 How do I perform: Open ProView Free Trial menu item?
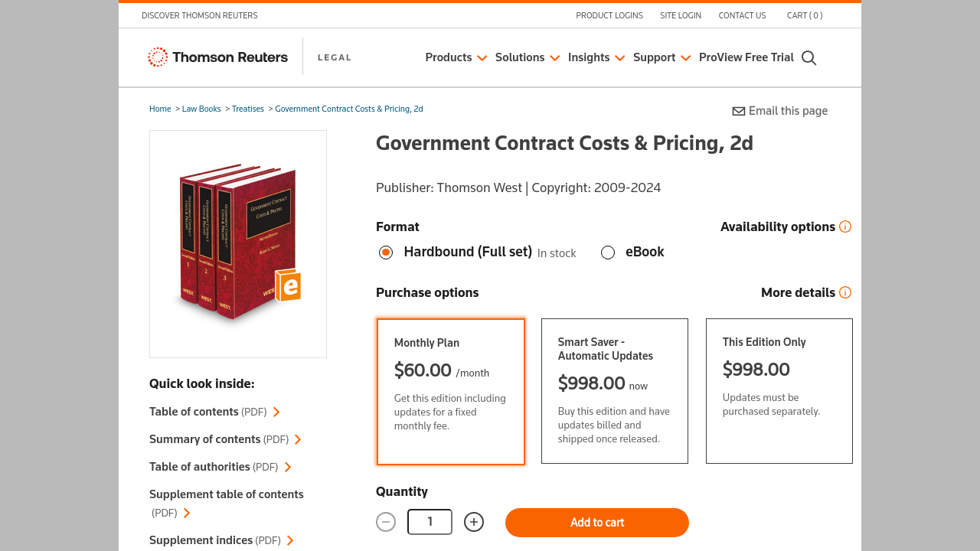[x=746, y=57]
